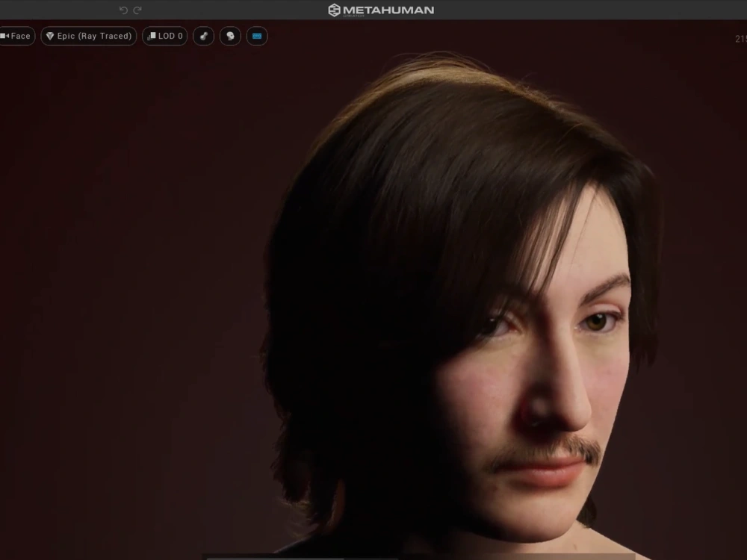Toggle the blue keyboard shortcuts overlay
The height and width of the screenshot is (560, 747).
click(257, 36)
